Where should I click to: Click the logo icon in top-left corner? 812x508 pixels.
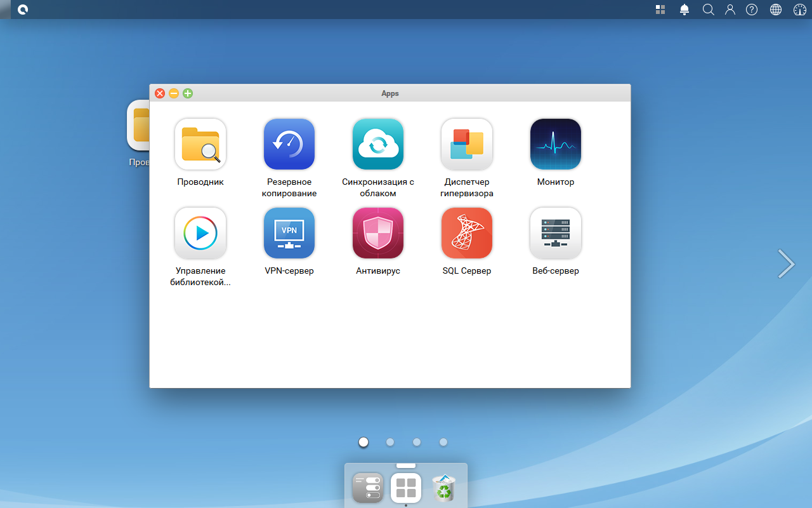pyautogui.click(x=23, y=10)
